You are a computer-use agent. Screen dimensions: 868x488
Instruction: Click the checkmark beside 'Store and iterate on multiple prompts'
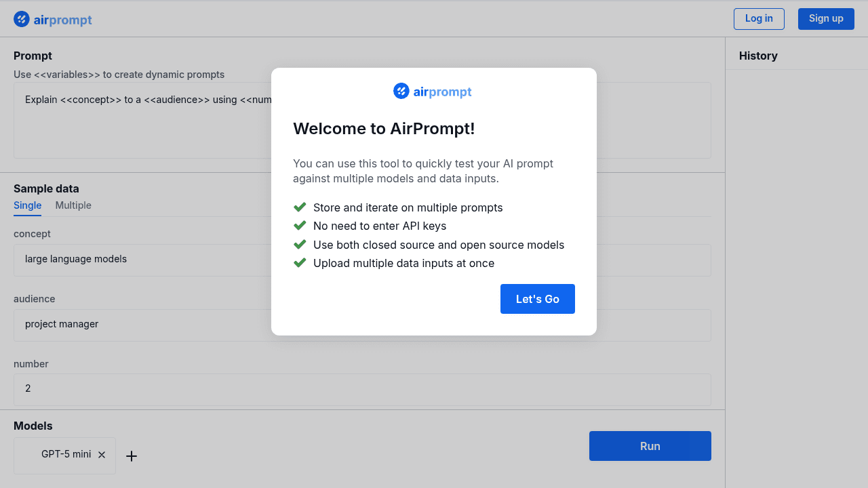[300, 207]
